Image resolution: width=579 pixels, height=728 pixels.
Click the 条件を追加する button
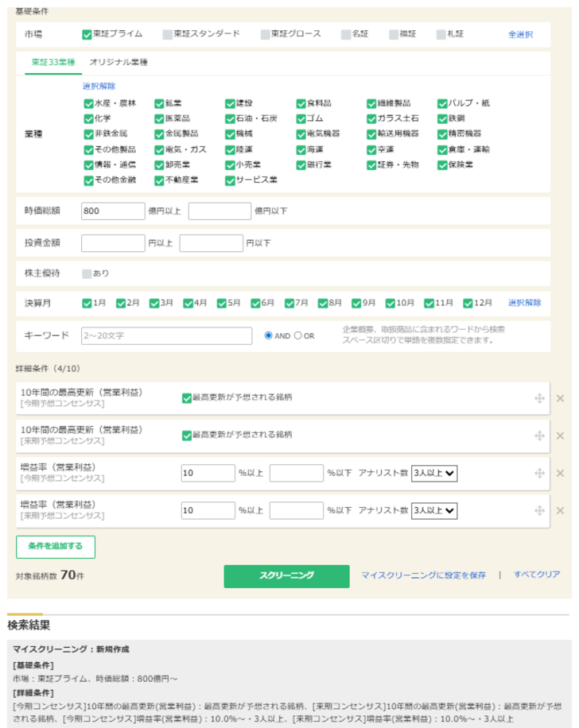56,546
